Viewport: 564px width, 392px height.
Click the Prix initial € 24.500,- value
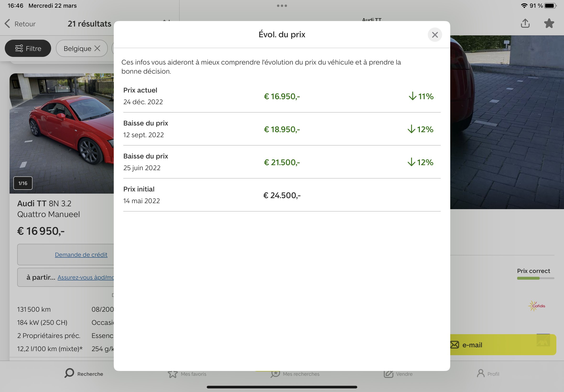point(282,195)
